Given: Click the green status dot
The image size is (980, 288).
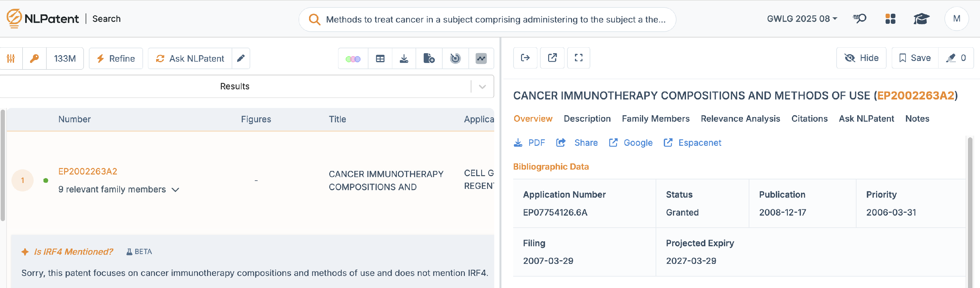Looking at the screenshot, I should click(46, 180).
